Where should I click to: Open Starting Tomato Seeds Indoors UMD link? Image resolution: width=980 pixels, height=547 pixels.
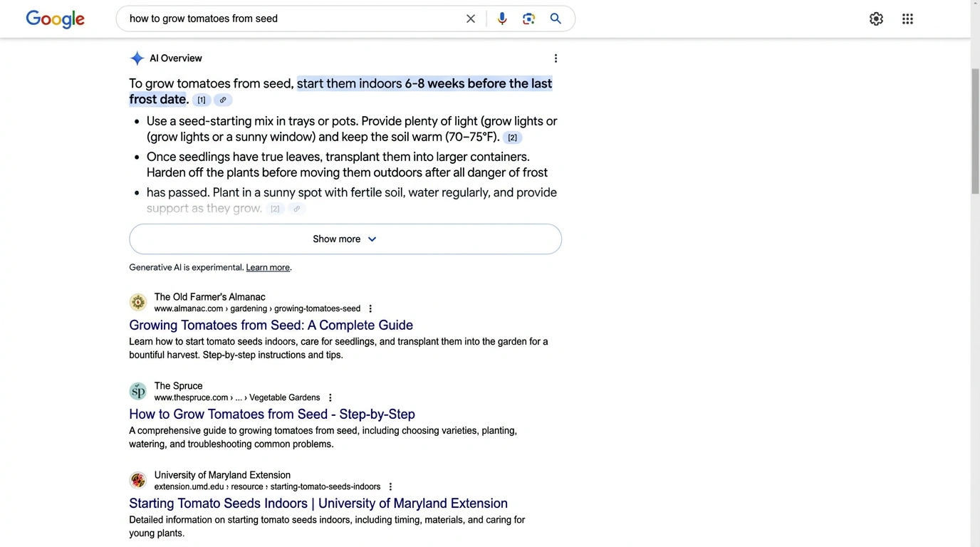318,504
